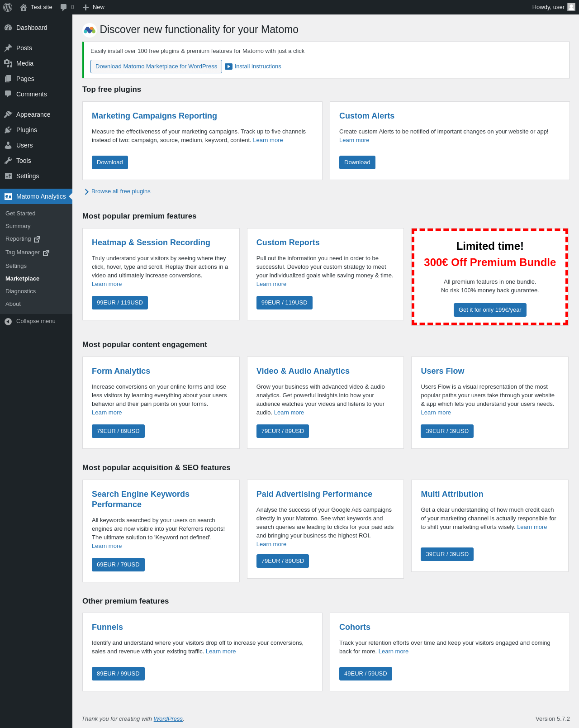Click the Matomo logo beside page heading
579x728 pixels.
(90, 30)
